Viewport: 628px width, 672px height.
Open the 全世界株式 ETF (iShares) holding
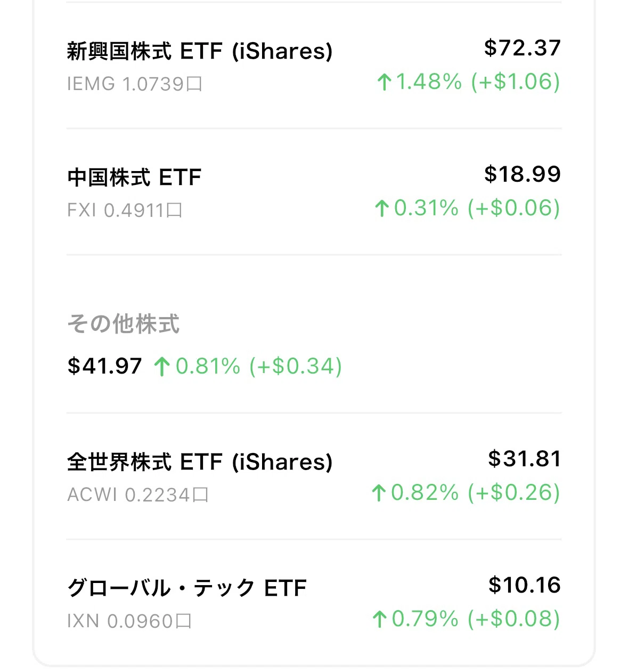click(314, 476)
